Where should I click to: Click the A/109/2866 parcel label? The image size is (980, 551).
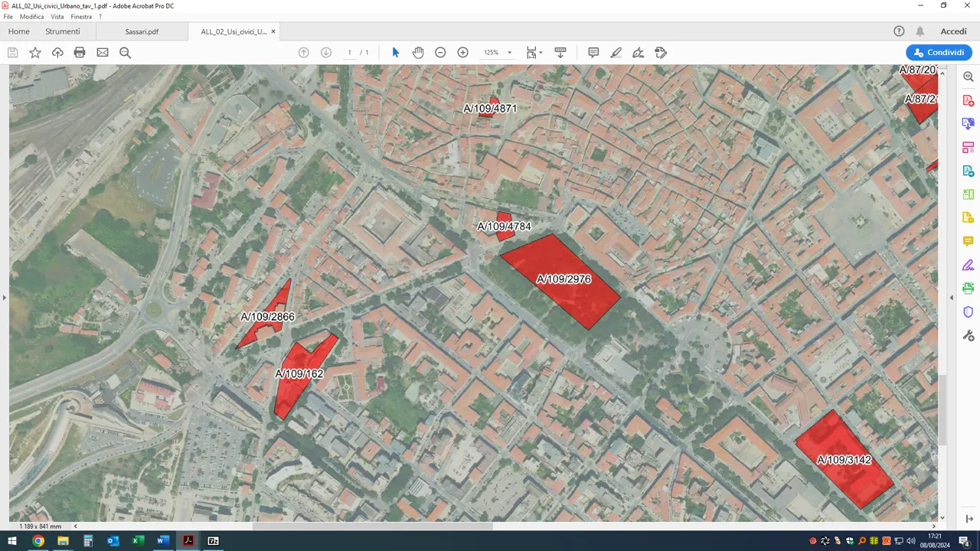(x=268, y=317)
